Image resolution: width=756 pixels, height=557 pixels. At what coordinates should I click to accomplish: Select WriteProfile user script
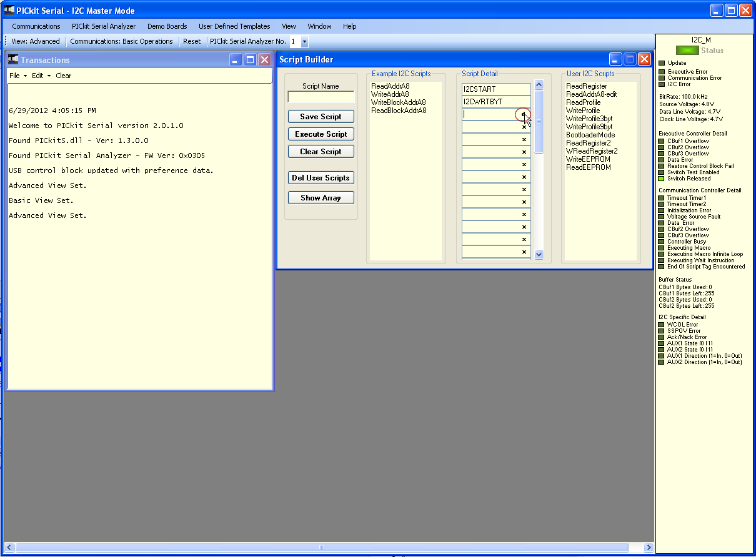pos(584,111)
